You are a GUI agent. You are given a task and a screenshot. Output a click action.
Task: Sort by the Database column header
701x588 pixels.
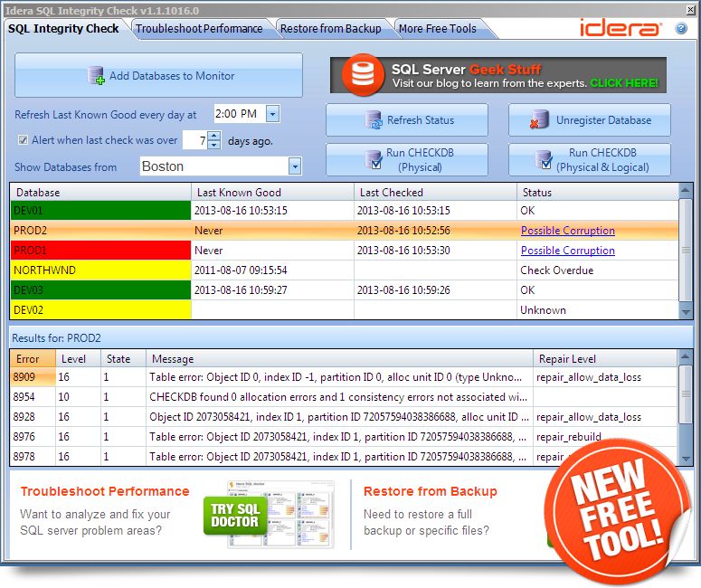click(x=101, y=193)
